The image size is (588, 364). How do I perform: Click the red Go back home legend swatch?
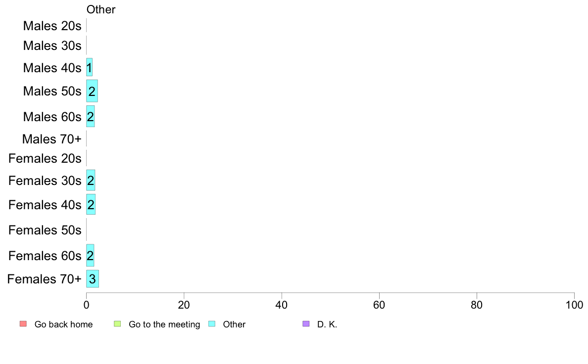pyautogui.click(x=23, y=324)
